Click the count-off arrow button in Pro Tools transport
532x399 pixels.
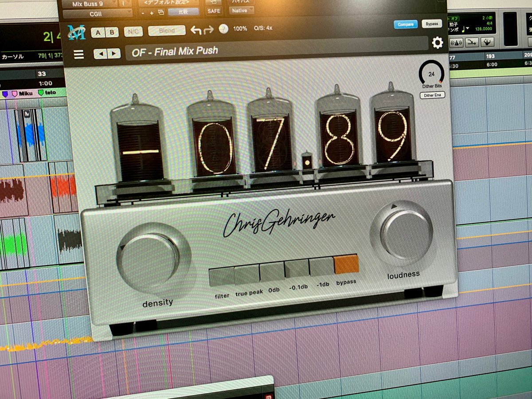click(x=472, y=42)
